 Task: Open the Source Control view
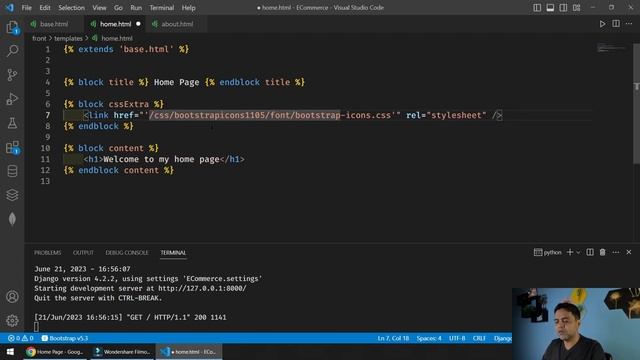[x=12, y=75]
